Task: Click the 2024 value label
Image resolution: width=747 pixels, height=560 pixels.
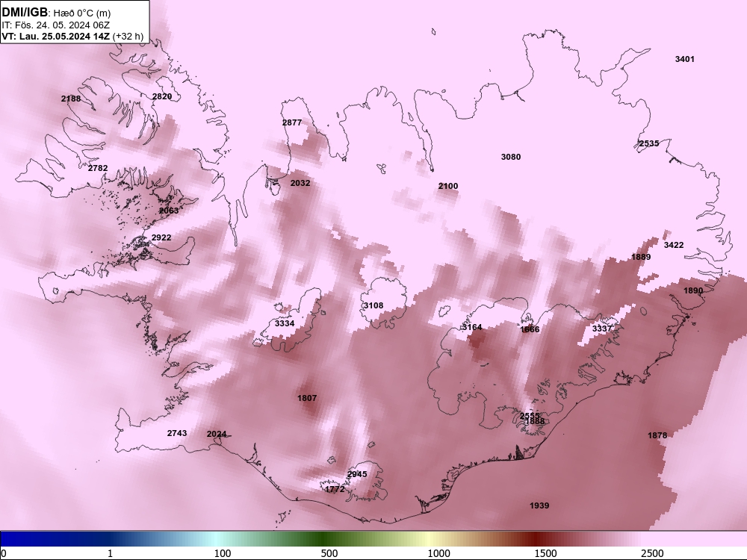Action: 217,434
